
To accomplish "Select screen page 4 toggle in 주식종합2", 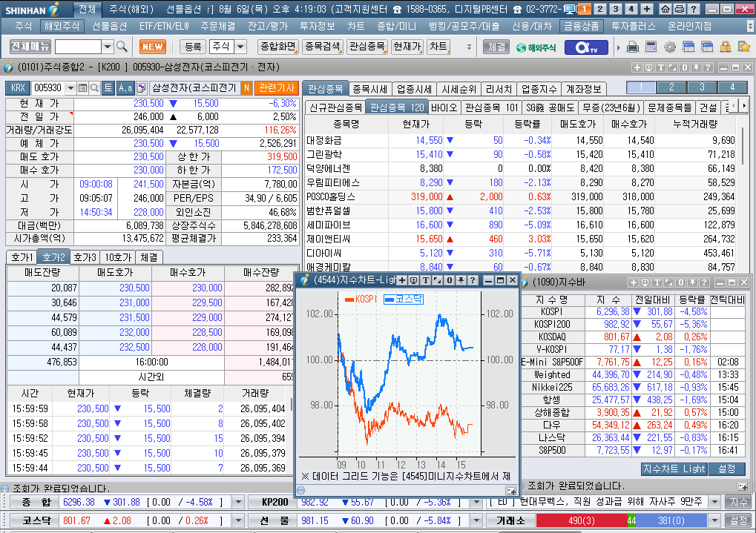I will click(x=732, y=87).
